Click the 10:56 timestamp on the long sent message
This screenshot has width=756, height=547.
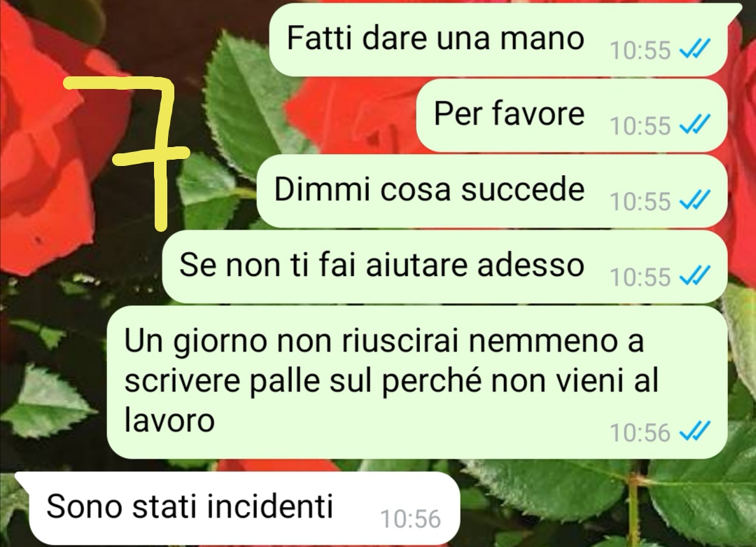pos(640,433)
